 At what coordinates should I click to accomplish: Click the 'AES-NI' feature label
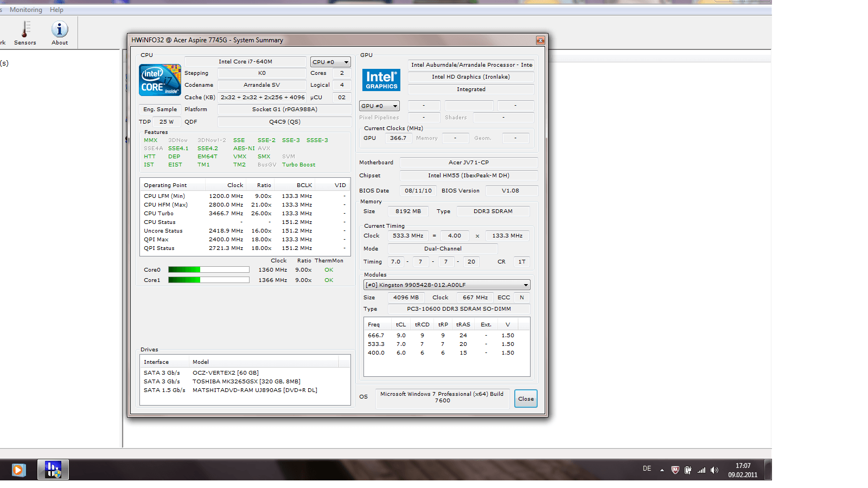(x=244, y=149)
